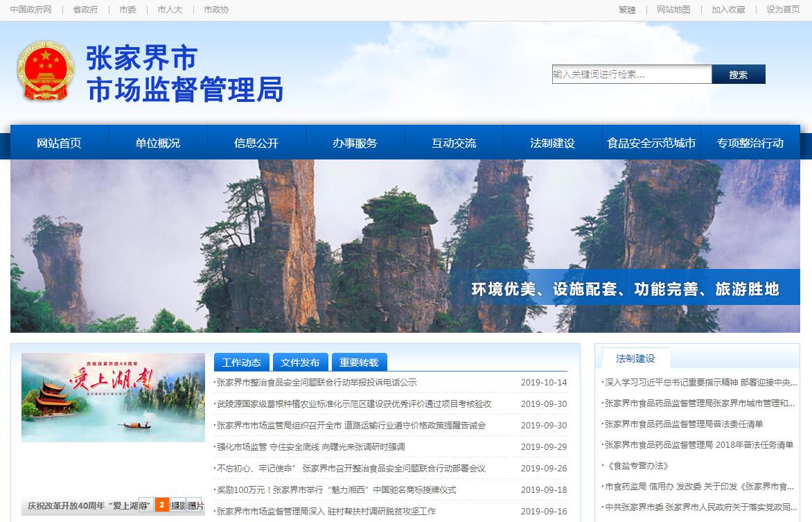Select 食品安全示范城市 in the navigation bar
The image size is (812, 522).
tap(651, 143)
